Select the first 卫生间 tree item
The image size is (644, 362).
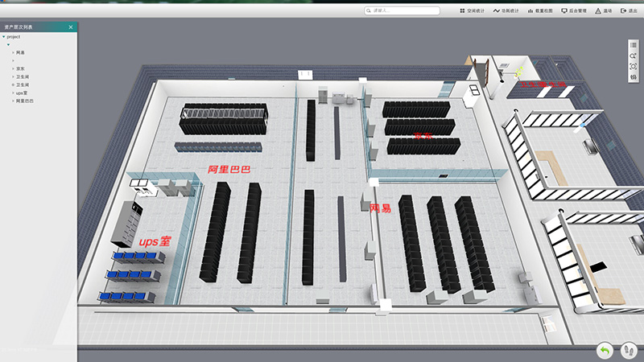tap(23, 76)
